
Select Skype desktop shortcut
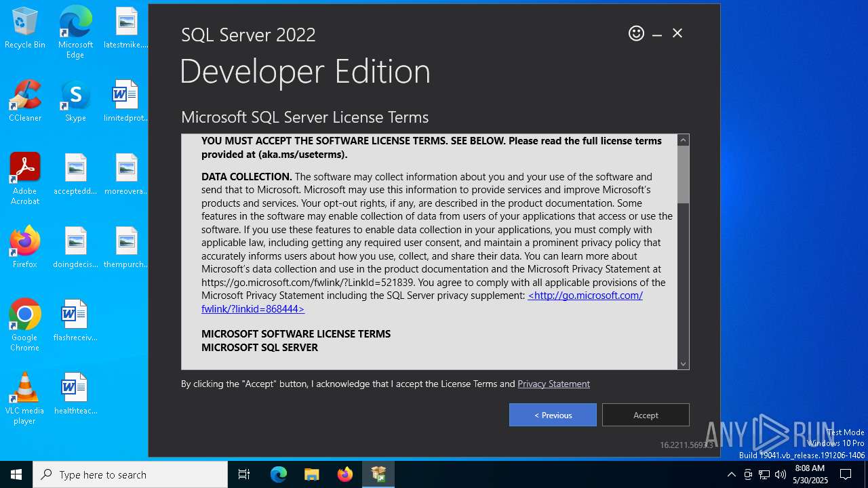pyautogui.click(x=75, y=102)
